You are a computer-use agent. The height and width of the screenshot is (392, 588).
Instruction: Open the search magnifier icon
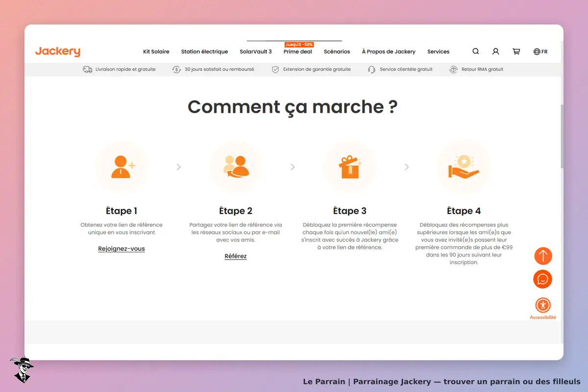(x=476, y=51)
